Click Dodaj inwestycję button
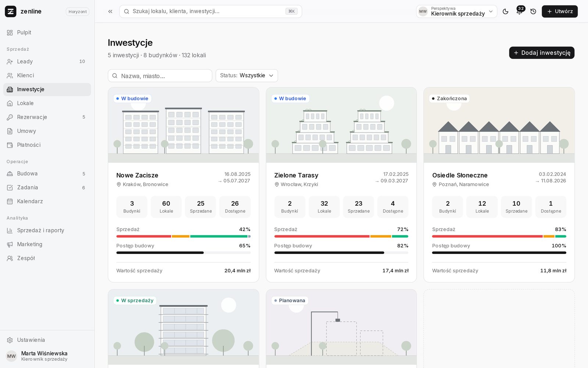The height and width of the screenshot is (368, 588). (542, 53)
